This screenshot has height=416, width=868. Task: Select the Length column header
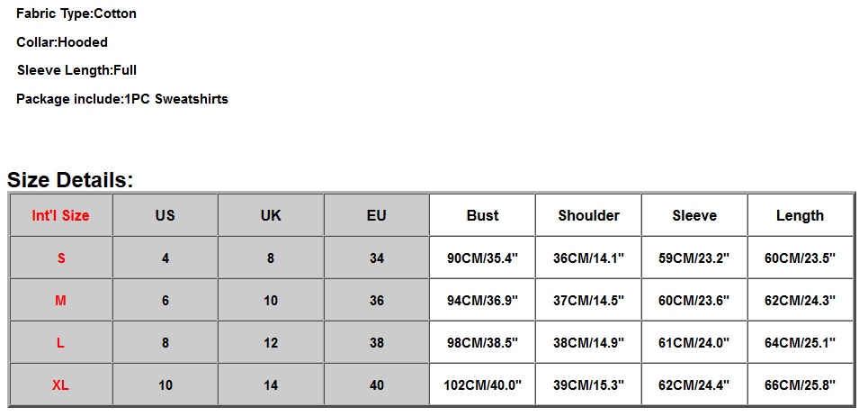[800, 215]
